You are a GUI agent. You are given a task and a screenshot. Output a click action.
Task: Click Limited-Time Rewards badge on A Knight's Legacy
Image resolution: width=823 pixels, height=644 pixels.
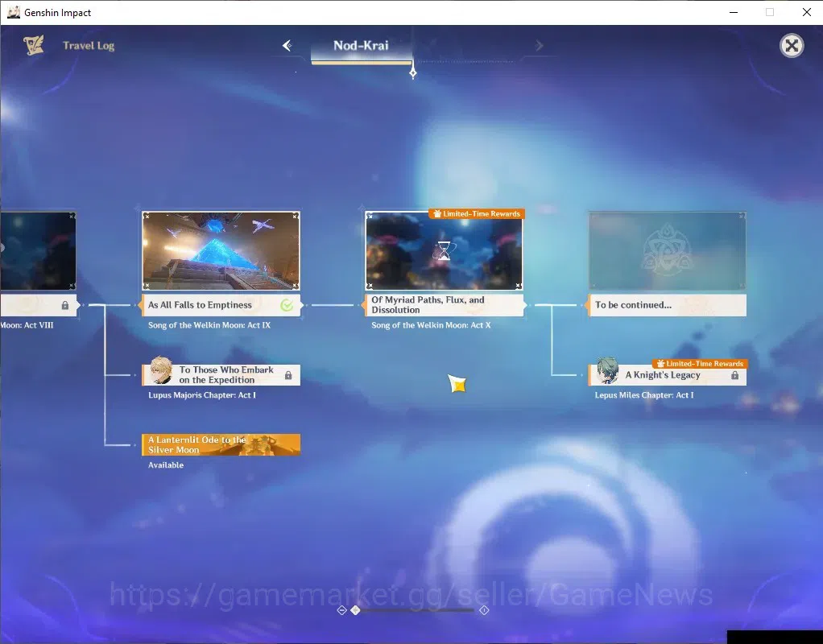pos(700,363)
